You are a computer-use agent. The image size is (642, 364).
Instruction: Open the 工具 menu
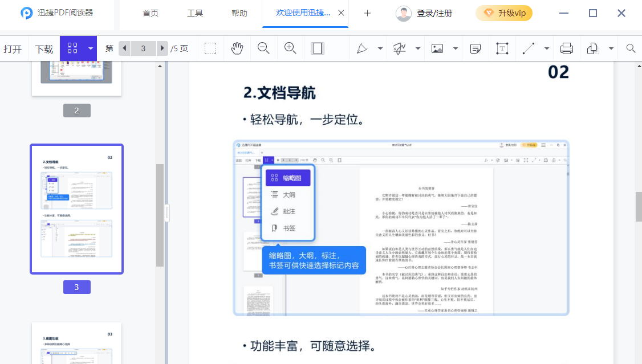(195, 13)
